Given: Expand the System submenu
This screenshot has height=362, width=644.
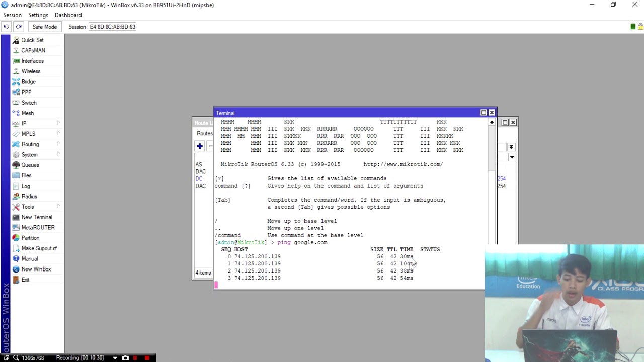Looking at the screenshot, I should click(58, 155).
